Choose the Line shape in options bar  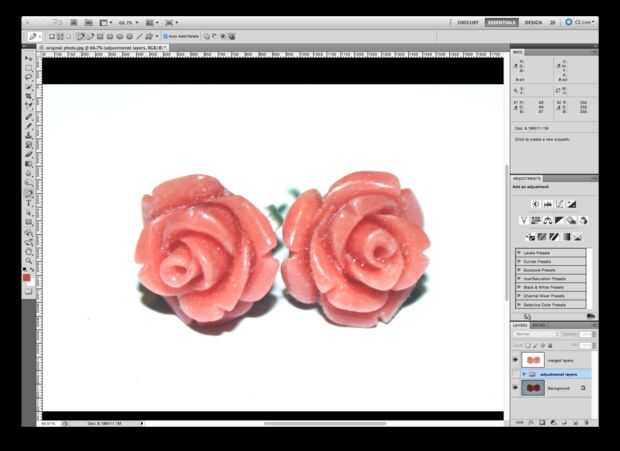click(139, 36)
